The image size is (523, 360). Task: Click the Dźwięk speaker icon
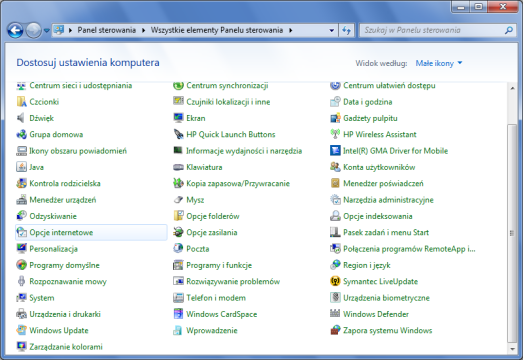[21, 118]
